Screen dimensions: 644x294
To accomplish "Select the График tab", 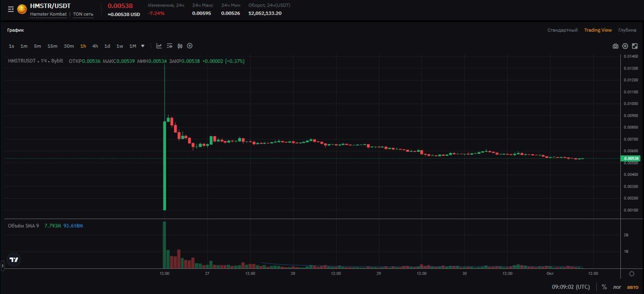I will [16, 30].
